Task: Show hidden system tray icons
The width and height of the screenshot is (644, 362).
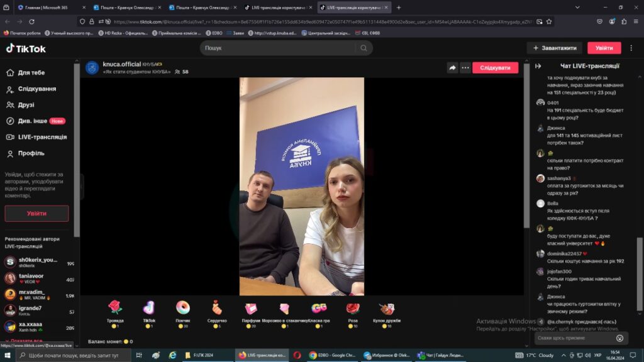Action: click(x=563, y=355)
